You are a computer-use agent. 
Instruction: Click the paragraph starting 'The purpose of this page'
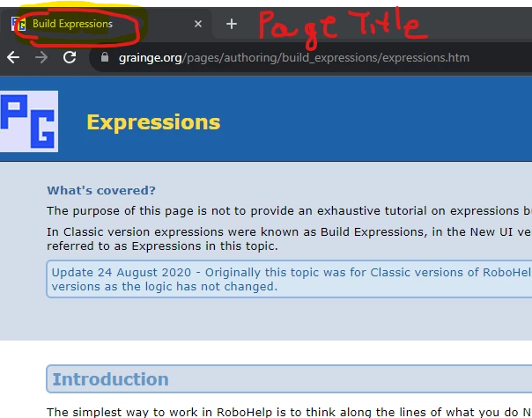(289, 211)
